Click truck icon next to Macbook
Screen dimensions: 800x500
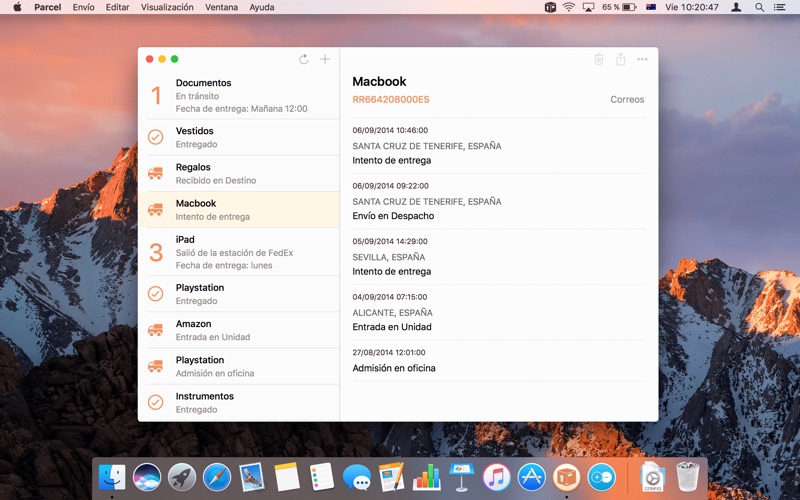pyautogui.click(x=156, y=209)
